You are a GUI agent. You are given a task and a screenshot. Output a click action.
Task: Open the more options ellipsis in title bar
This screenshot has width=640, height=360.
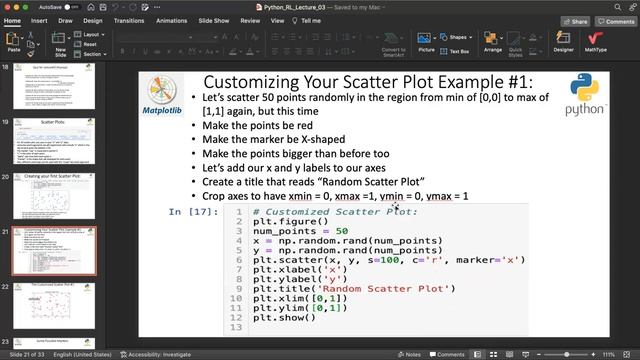157,7
